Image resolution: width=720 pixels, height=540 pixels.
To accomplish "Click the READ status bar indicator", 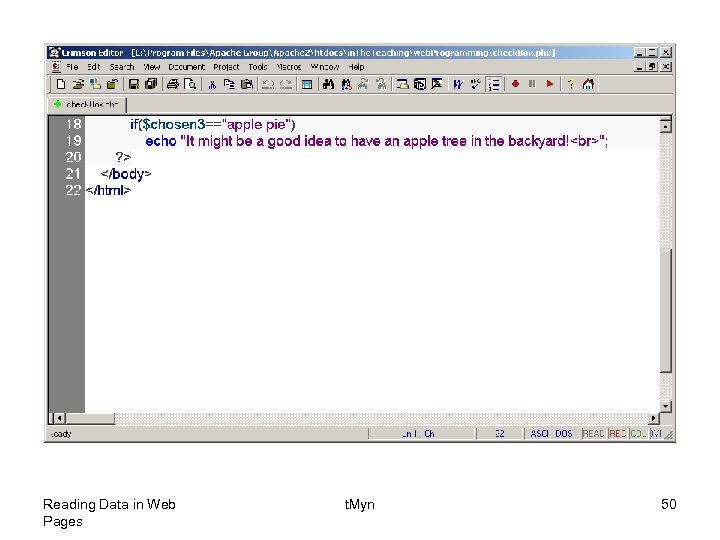I will [x=593, y=434].
